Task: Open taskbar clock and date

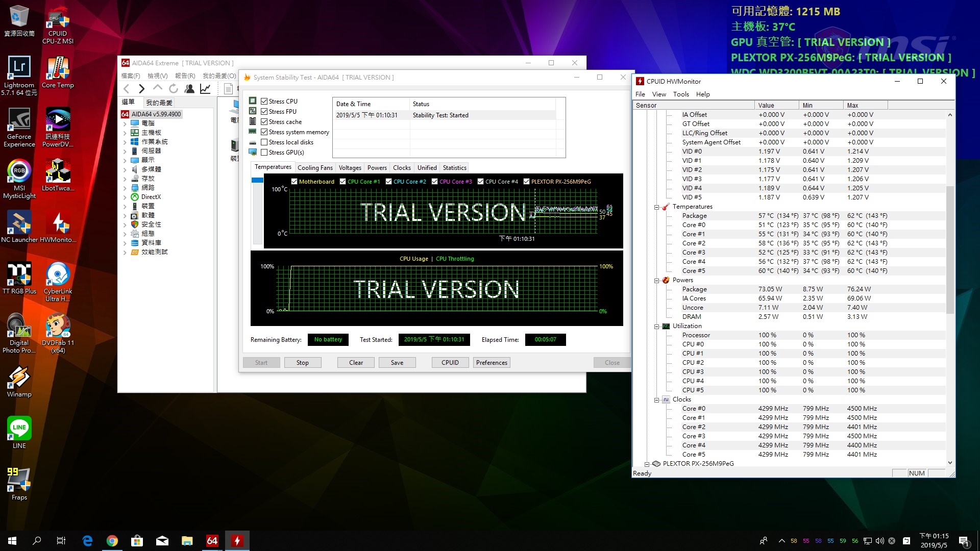Action: point(934,541)
